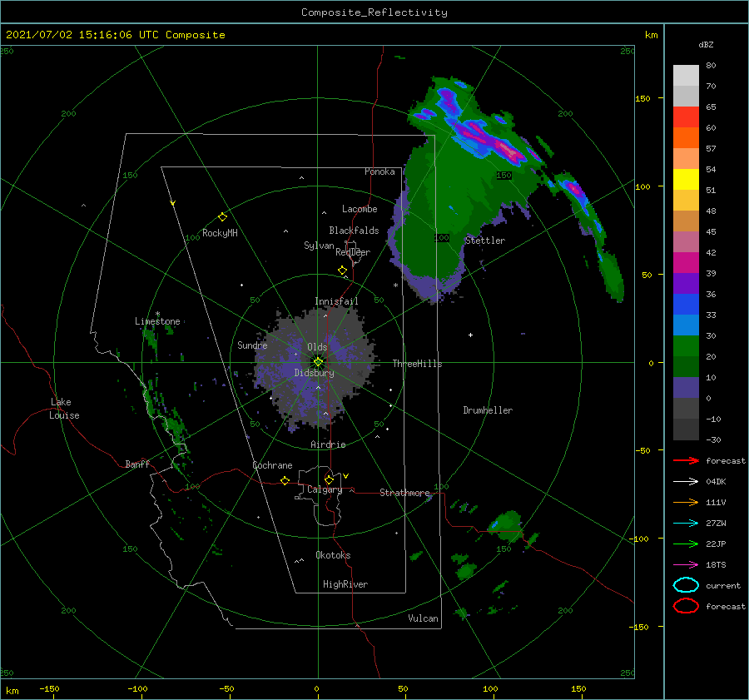Pick the bright green swatch between 20 and 30 dBZ
This screenshot has width=749, height=700.
[x=686, y=346]
